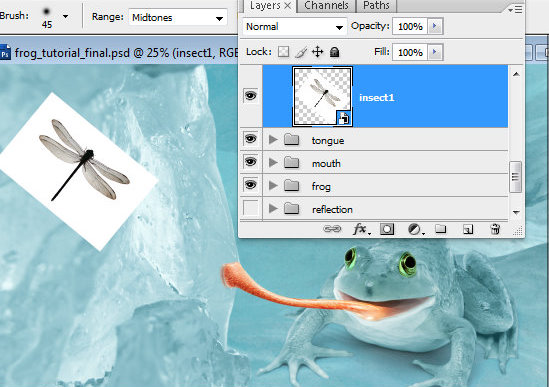Open the Range Midtones dropdown
Viewport: 549px width, 387px height.
(x=178, y=18)
